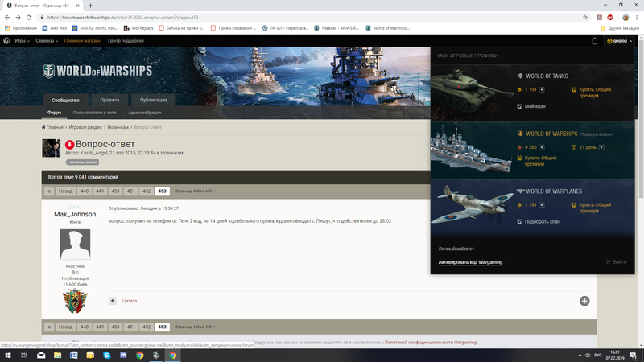
Task: Click the double-arrow first page button
Action: click(49, 191)
